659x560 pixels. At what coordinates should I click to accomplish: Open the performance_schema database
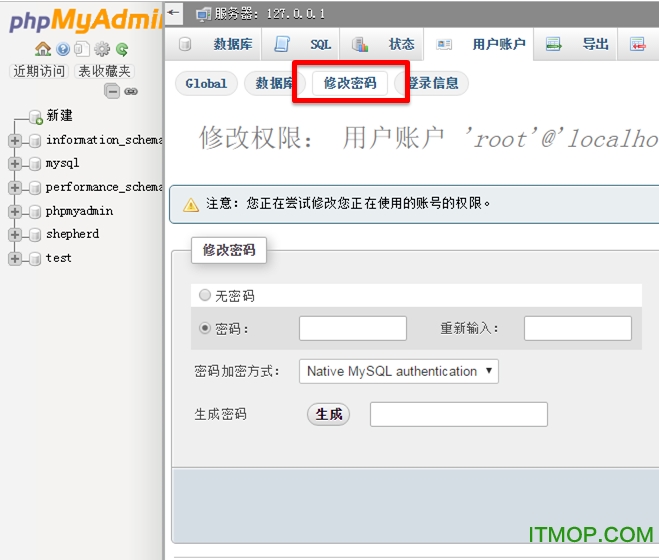104,187
